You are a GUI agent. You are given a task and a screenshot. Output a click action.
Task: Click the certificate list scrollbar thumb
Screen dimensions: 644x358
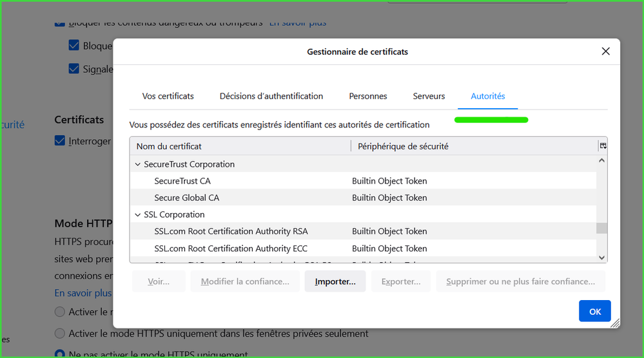click(x=601, y=228)
